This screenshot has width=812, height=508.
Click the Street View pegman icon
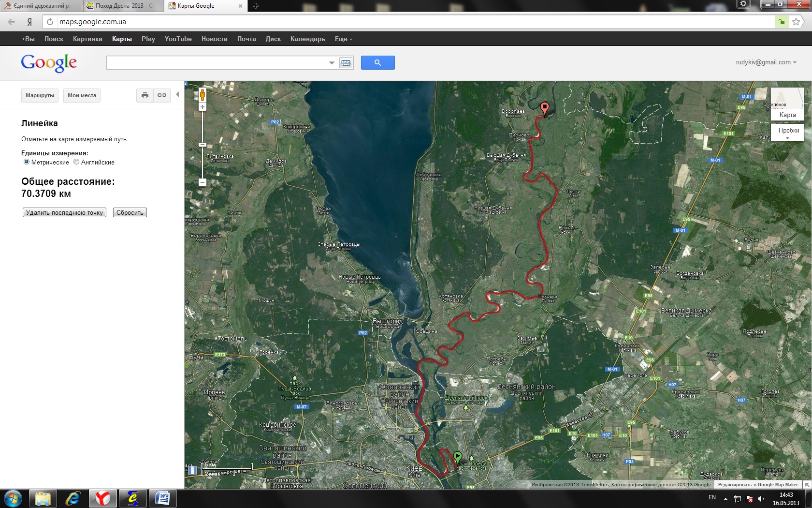pos(203,95)
